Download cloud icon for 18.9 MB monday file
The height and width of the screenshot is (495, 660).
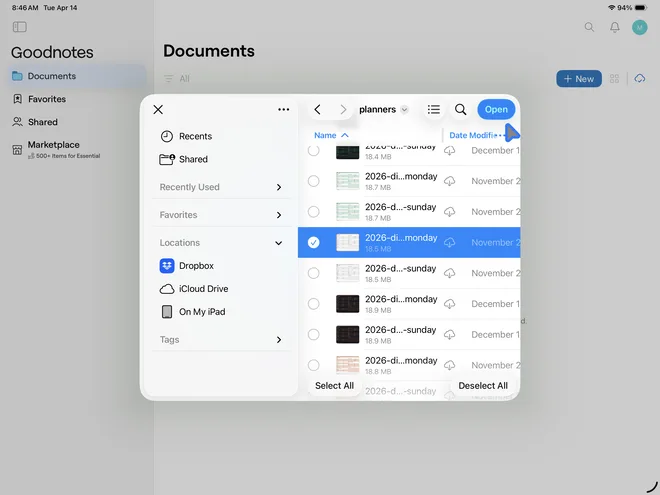click(450, 304)
